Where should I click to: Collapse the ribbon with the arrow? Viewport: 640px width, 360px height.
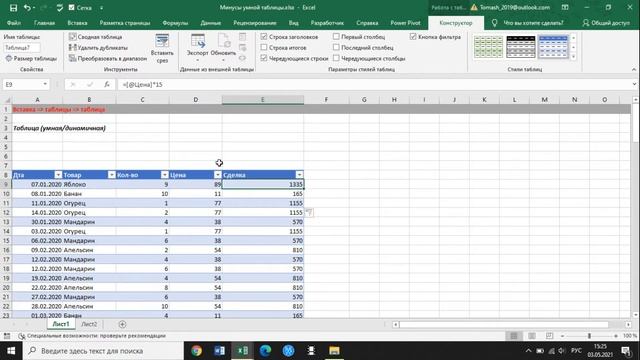tap(634, 70)
